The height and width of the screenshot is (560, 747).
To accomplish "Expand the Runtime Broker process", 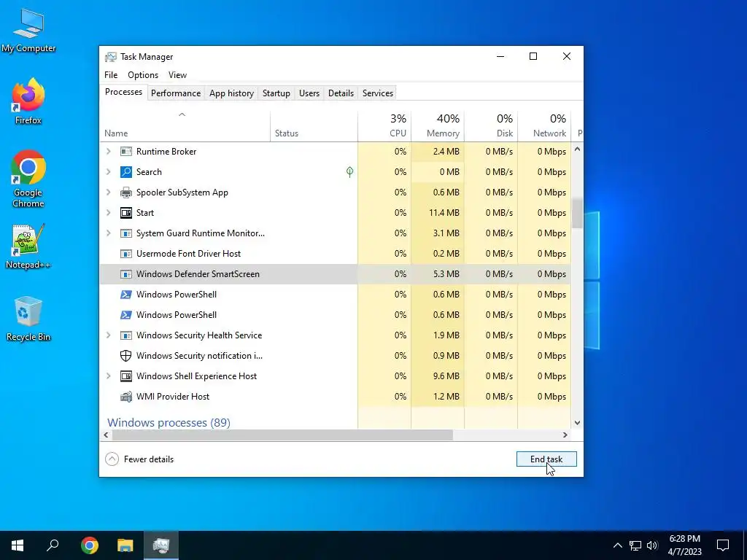I will (109, 152).
